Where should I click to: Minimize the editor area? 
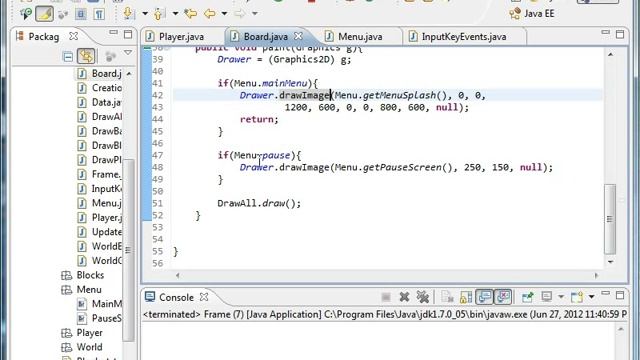[605, 32]
